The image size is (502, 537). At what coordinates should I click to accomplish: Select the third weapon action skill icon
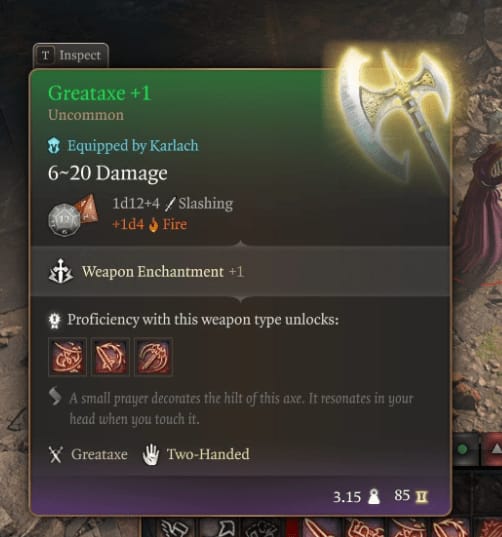153,357
